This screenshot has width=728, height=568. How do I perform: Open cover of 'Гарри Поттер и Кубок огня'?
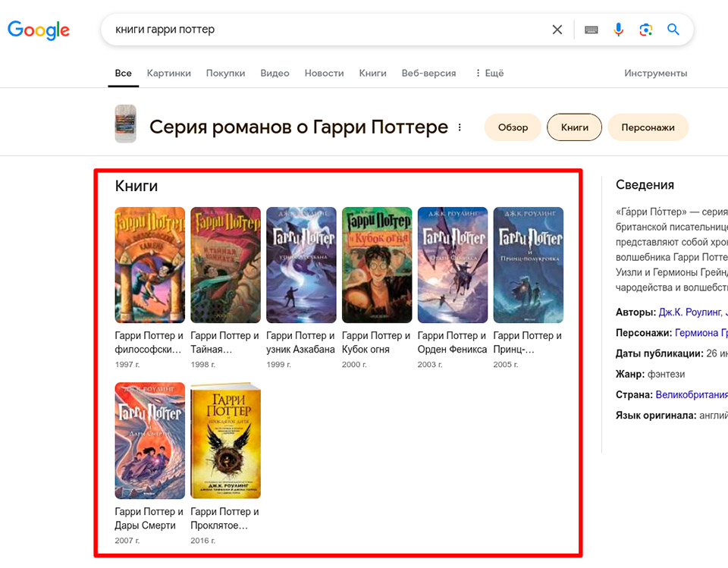[x=377, y=265]
